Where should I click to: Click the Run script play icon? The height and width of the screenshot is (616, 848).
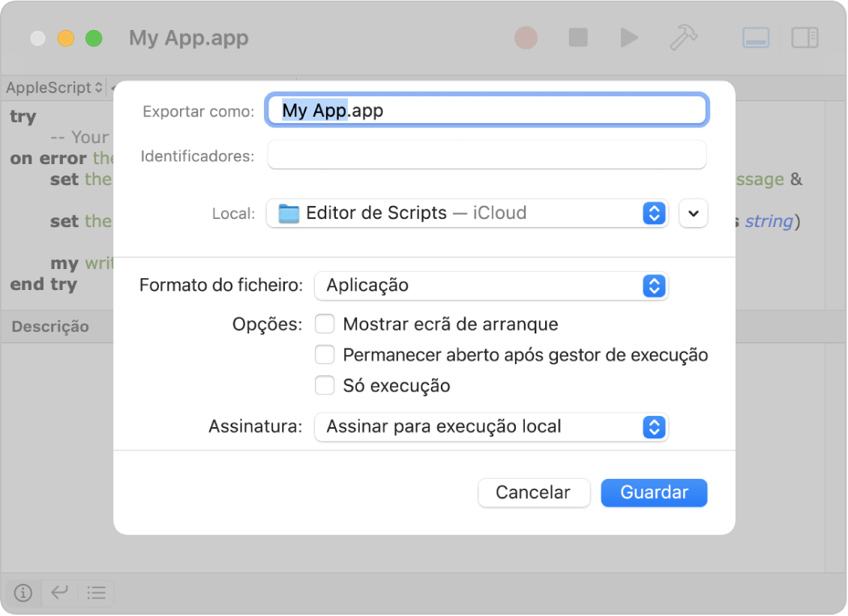point(629,38)
